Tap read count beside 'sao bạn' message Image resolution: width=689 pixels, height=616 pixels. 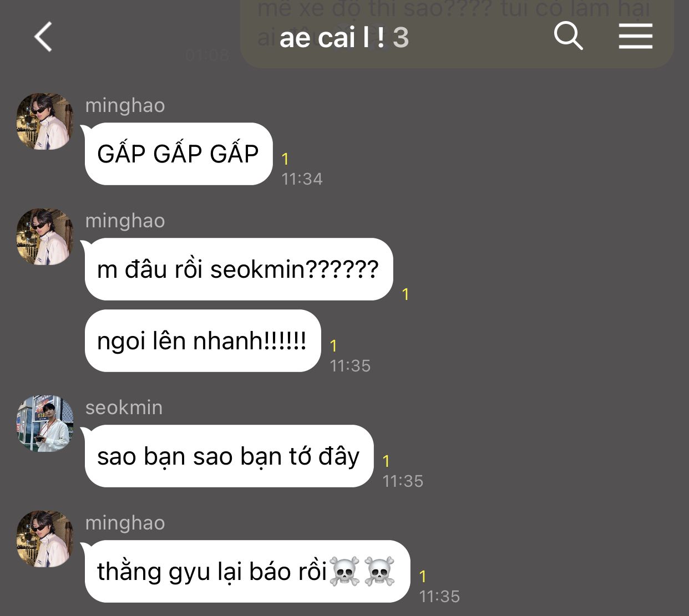[x=387, y=461]
